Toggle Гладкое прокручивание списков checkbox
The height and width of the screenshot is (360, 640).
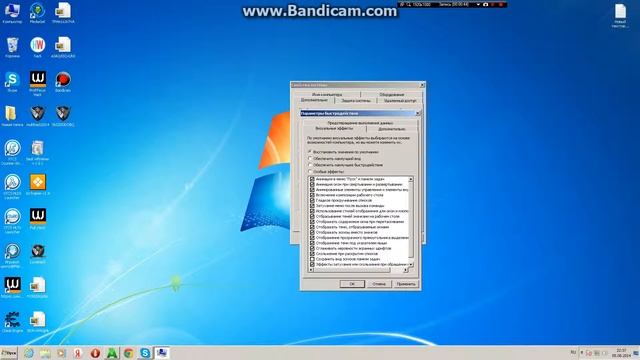point(312,200)
